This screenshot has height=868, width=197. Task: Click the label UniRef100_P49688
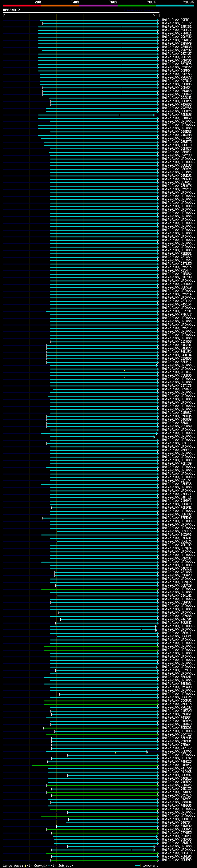pyautogui.click(x=176, y=104)
